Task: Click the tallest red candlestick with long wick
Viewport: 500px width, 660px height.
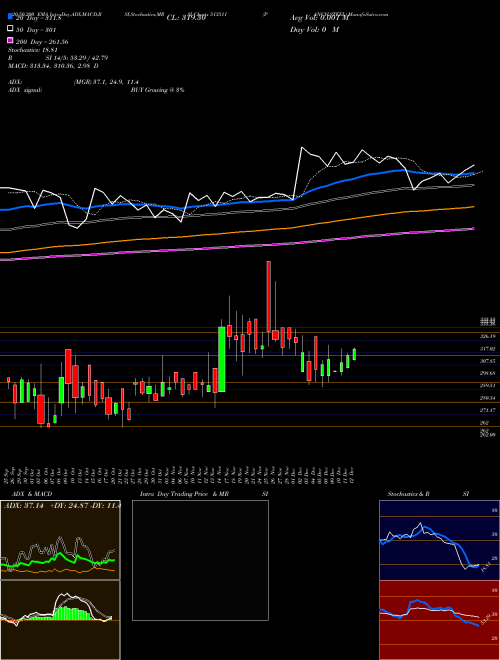Action: click(x=269, y=296)
